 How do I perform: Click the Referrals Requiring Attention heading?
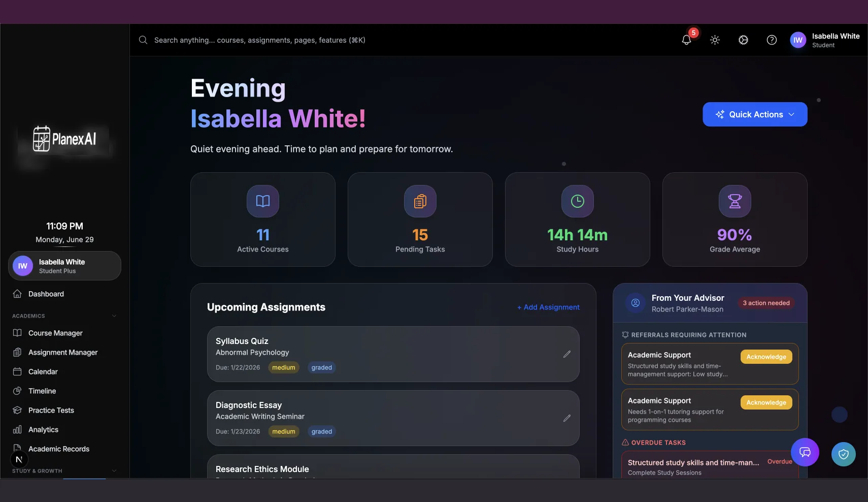point(689,335)
